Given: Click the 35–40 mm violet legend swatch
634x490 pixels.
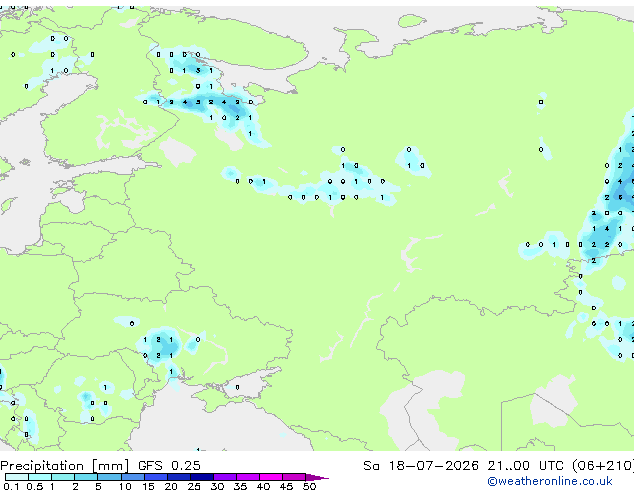Looking at the screenshot, I should (248, 477).
